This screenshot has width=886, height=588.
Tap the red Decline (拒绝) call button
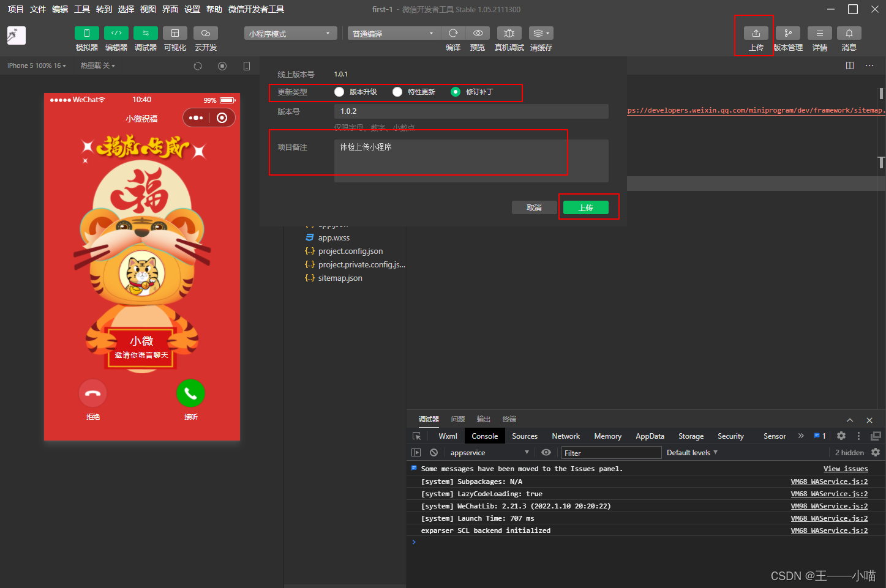pyautogui.click(x=93, y=393)
